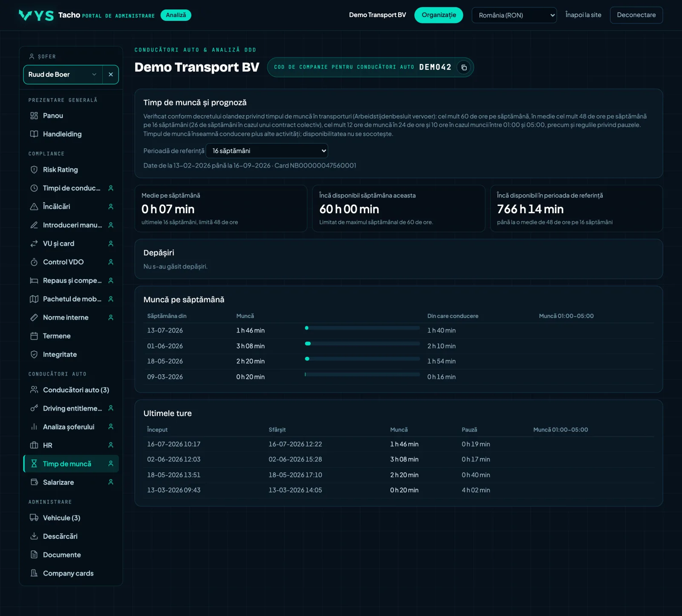
Task: Click the Demo Transport BV header label
Action: click(377, 15)
